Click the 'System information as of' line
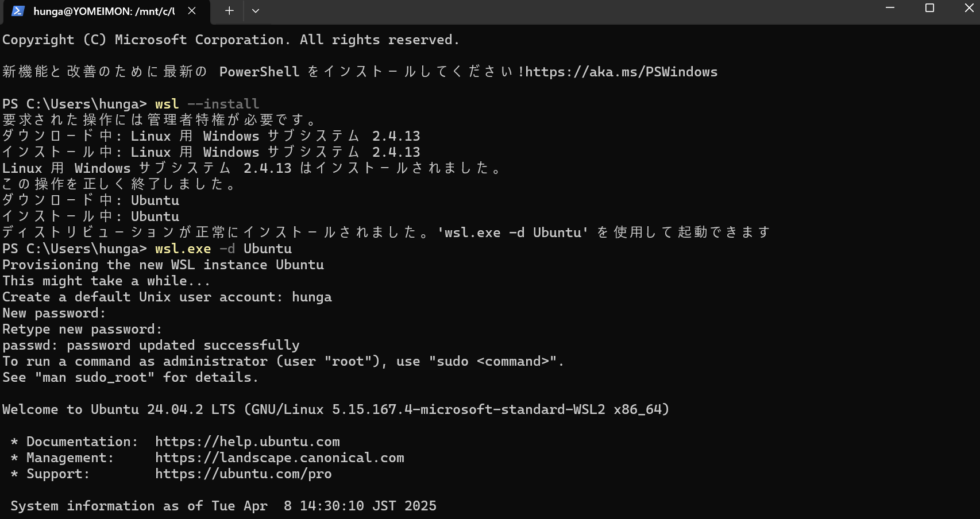Viewport: 980px width, 519px height. pos(223,506)
